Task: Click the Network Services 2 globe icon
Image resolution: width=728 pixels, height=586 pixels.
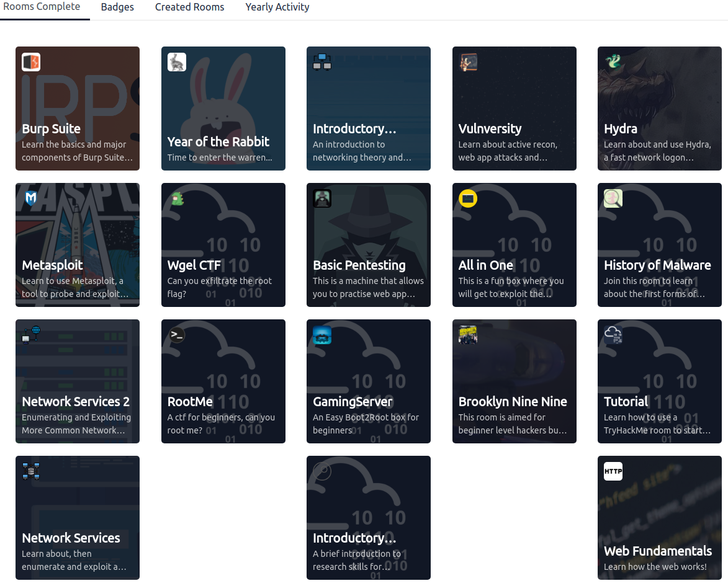Action: (31, 335)
